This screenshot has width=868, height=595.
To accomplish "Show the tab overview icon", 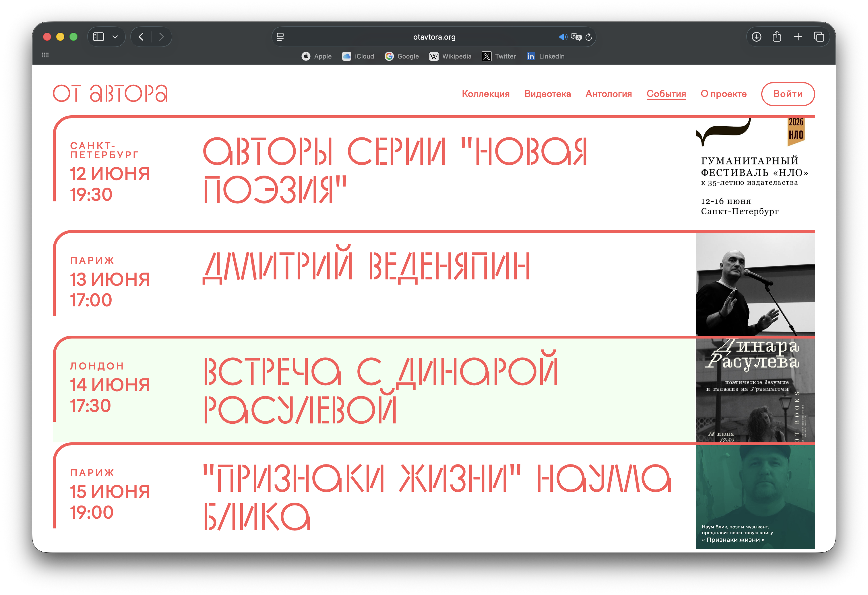I will [x=819, y=37].
